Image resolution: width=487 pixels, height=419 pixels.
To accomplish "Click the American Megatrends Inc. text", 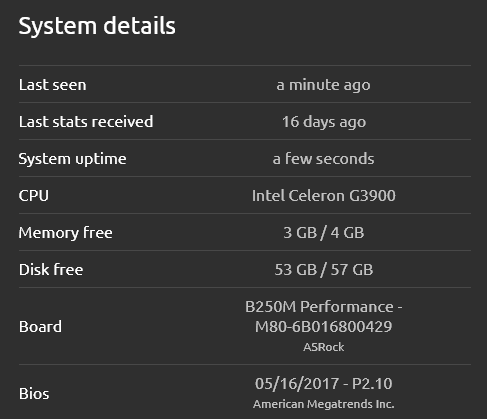I will click(324, 404).
